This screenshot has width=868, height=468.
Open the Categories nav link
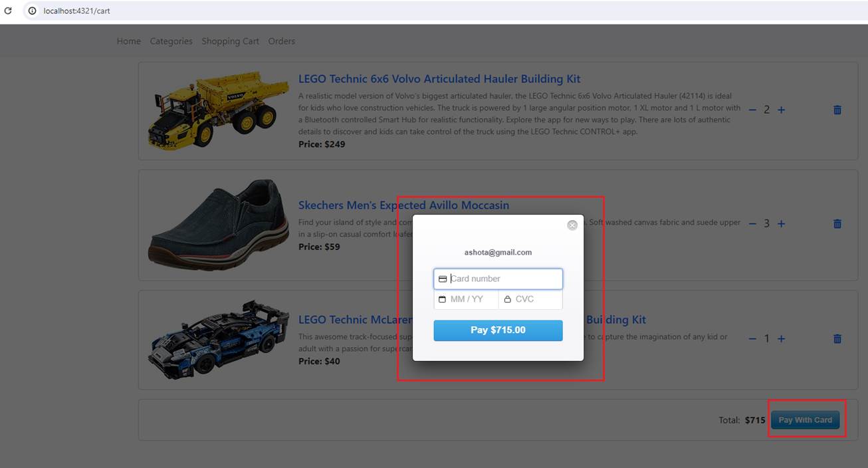pos(171,41)
